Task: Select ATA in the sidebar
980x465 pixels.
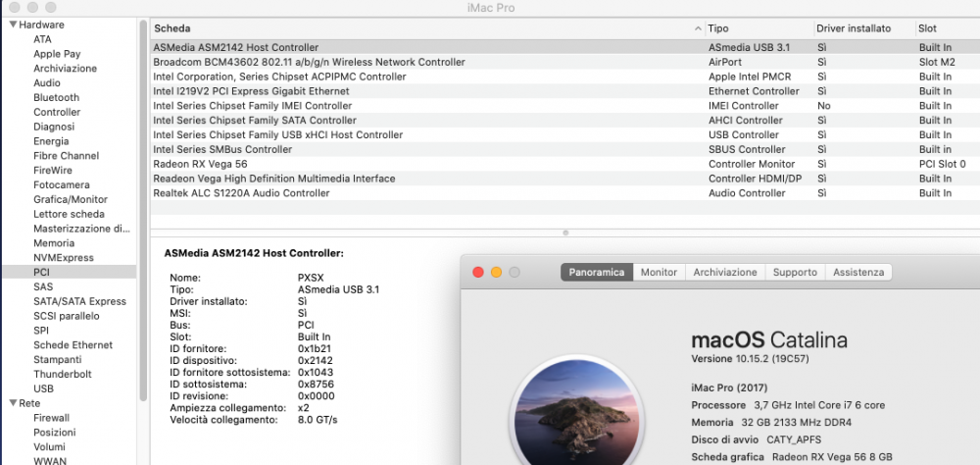Action: pos(42,39)
